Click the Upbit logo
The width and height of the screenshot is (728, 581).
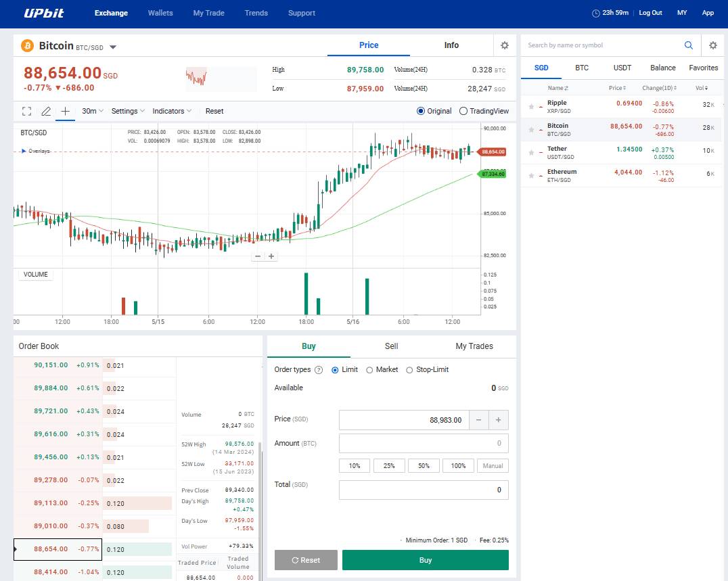point(44,13)
